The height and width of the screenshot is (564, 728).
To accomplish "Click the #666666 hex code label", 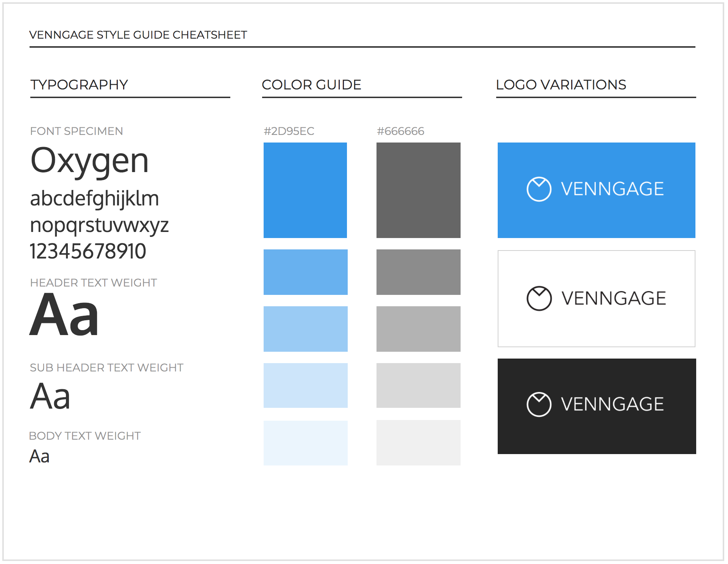I will [400, 131].
